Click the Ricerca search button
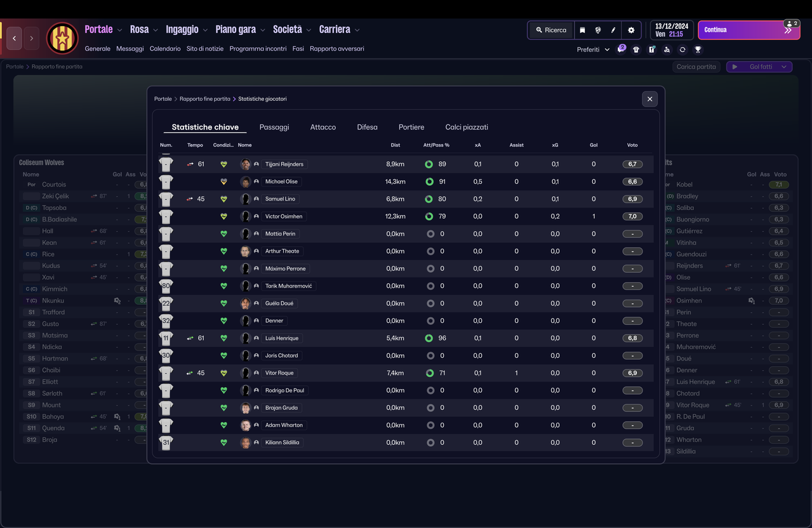812x528 pixels. (x=551, y=30)
